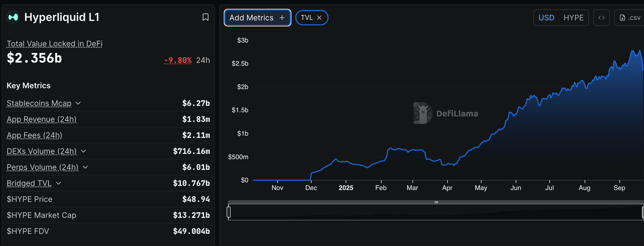Open the embed code icon button

pos(601,18)
